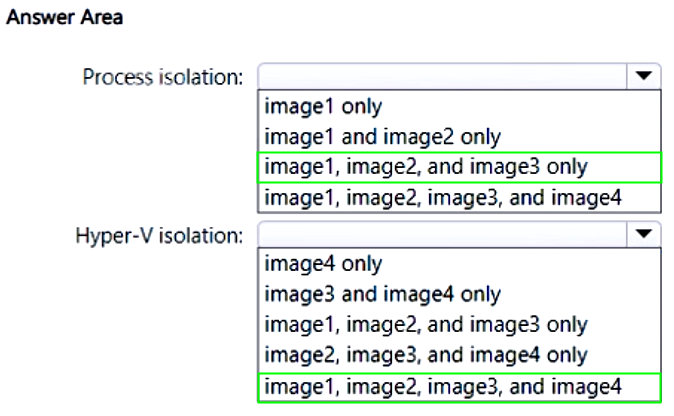Click the "Hyper-V isolation:" label
Viewport: 674px width, 416px height.
(x=159, y=236)
